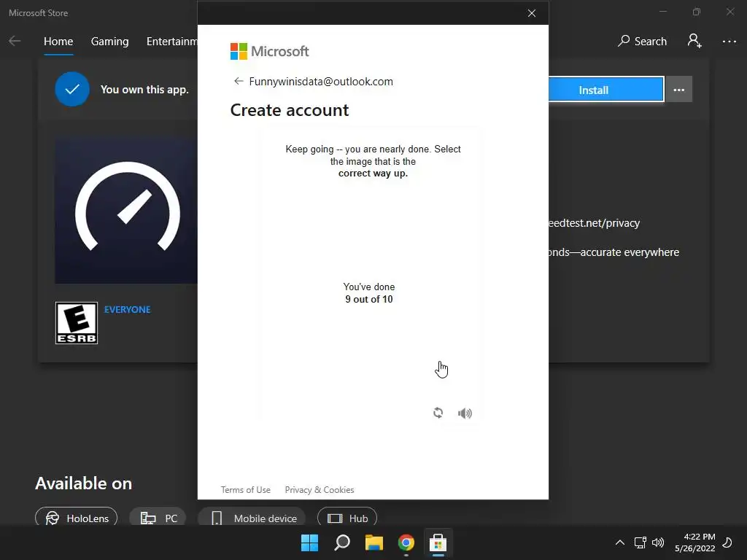Viewport: 747px width, 560px height.
Task: Open network status tray icon
Action: click(x=640, y=542)
